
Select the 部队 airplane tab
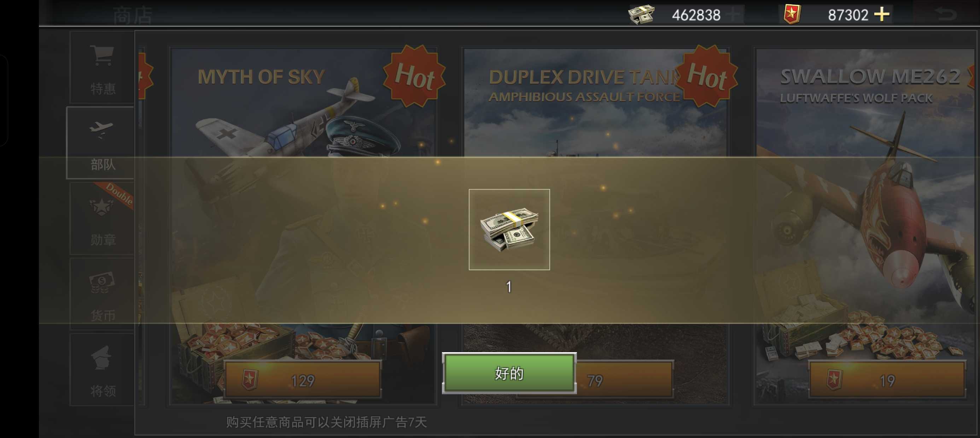[100, 143]
